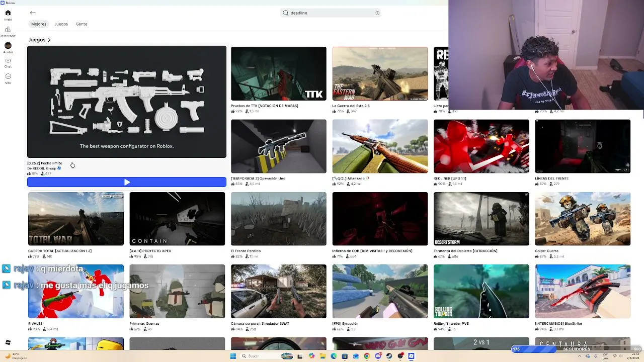The height and width of the screenshot is (362, 644).
Task: Open the Tormenta del Desierto thumbnail
Action: click(481, 219)
